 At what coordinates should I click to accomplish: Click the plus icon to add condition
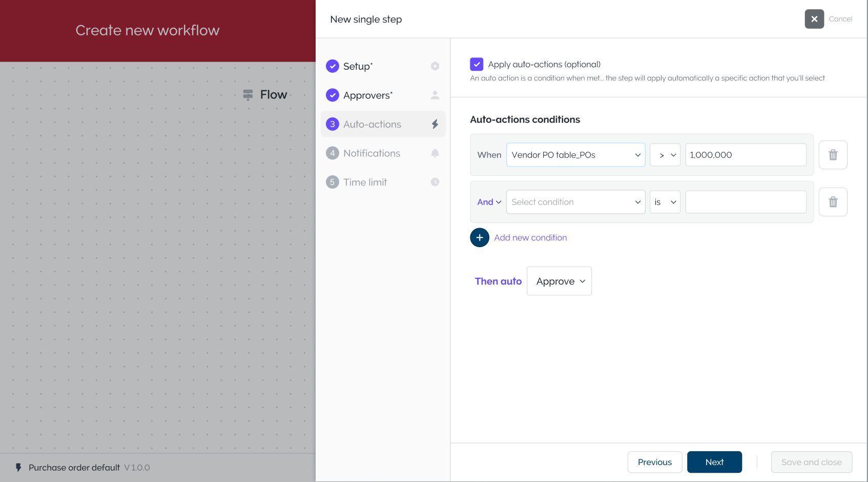pyautogui.click(x=480, y=237)
